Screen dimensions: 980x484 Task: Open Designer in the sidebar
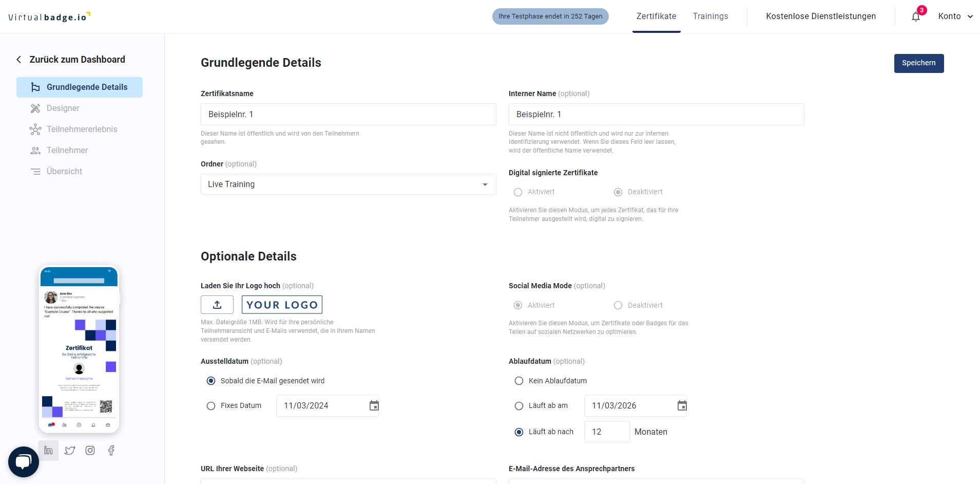pos(63,108)
